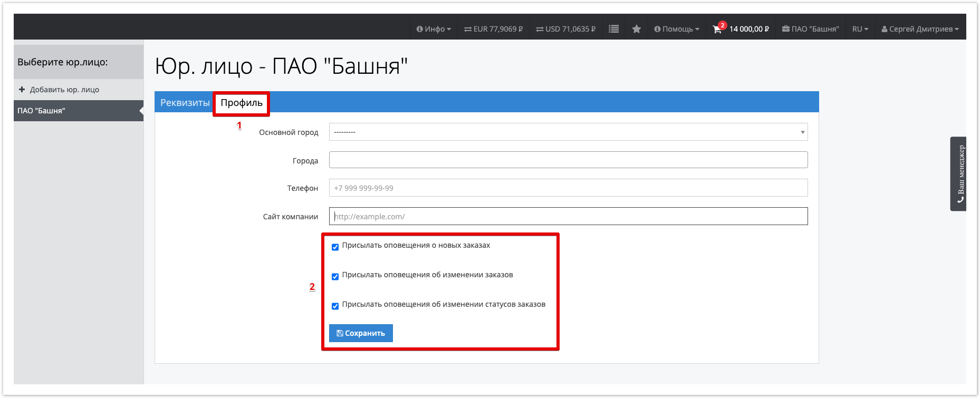Viewport: 980px width, 398px height.
Task: Click the "Сохранить" button
Action: tap(361, 333)
